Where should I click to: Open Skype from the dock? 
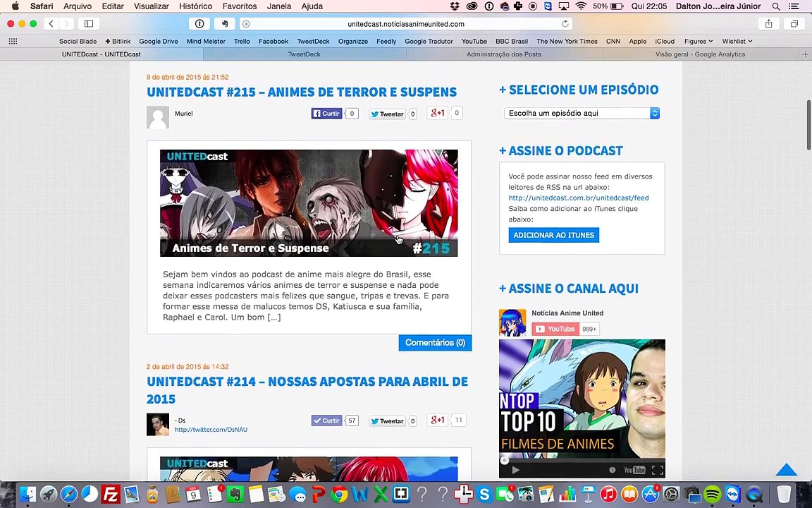(485, 495)
